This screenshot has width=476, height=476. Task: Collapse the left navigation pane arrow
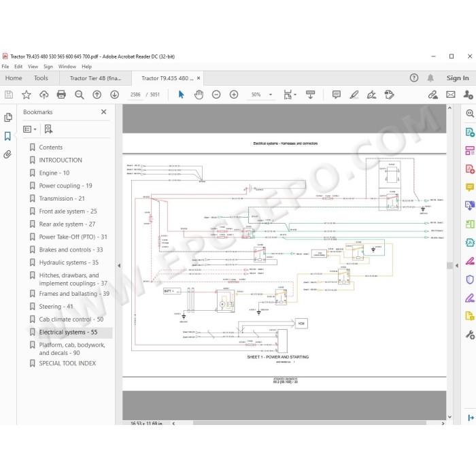(x=119, y=266)
